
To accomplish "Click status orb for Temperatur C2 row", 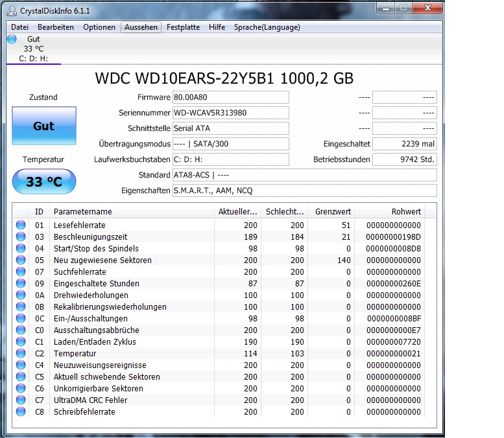I will tap(21, 353).
